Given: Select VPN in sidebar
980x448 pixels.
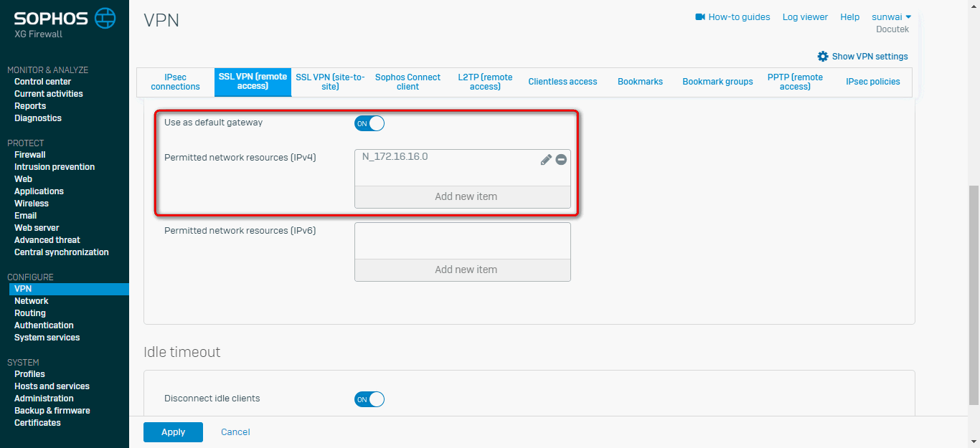Looking at the screenshot, I should [x=69, y=289].
